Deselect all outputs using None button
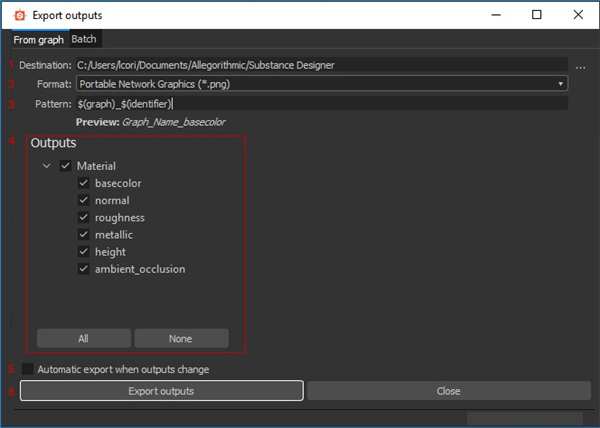This screenshot has height=428, width=600. [x=181, y=338]
